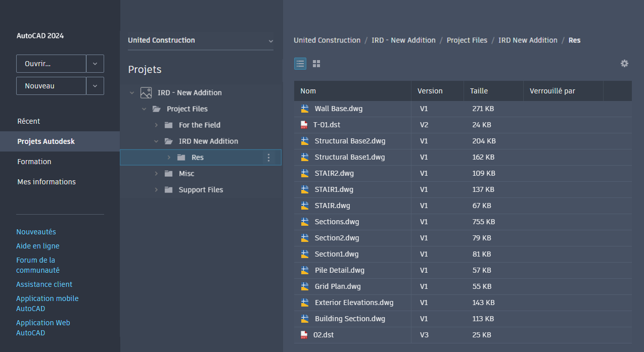Click the Misc folder icon
Screen dimensions: 644x352
pyautogui.click(x=169, y=173)
